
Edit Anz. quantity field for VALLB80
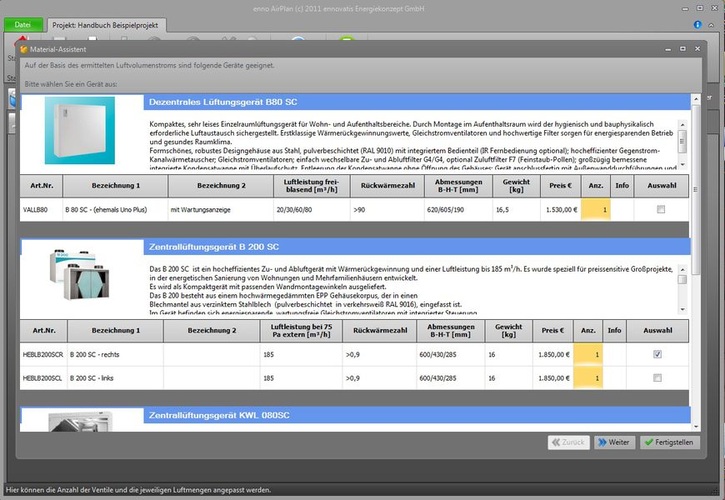coord(596,210)
